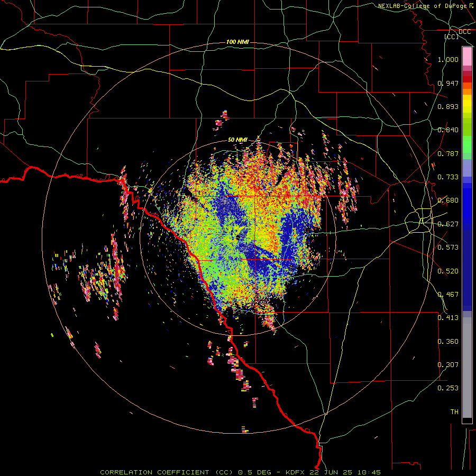The width and height of the screenshot is (476, 476).
Task: Pick the gray low-value segment of color bar
Action: click(x=467, y=368)
